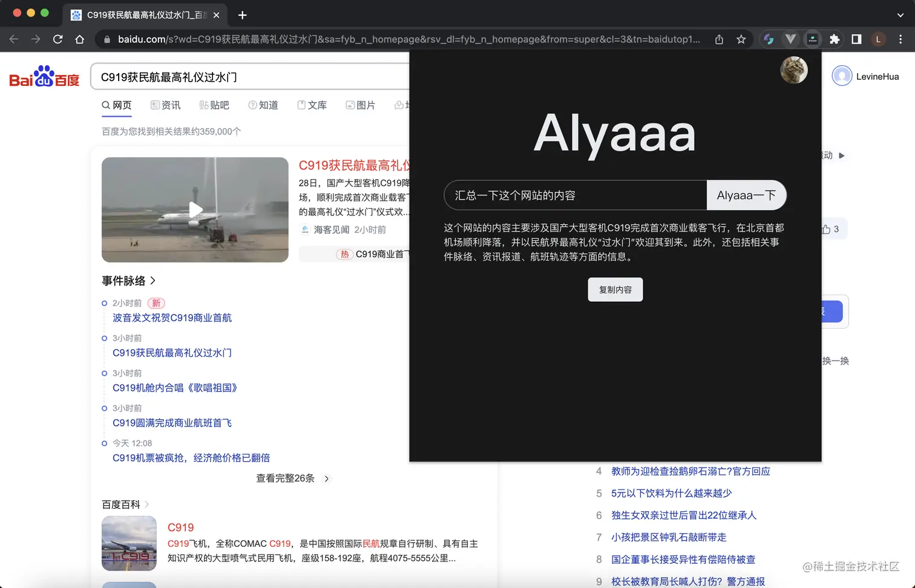Open hot item 校长被教育局长喊人打伤? 警方通报
915x588 pixels.
(688, 581)
